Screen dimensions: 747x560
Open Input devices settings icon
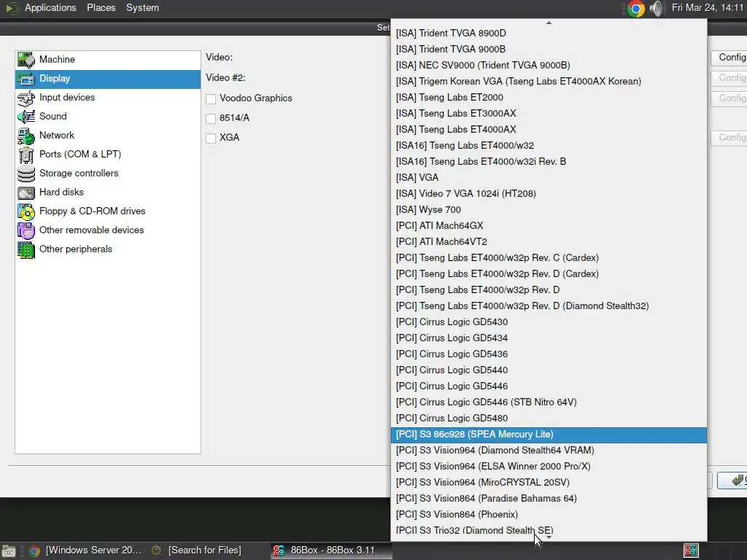point(26,98)
